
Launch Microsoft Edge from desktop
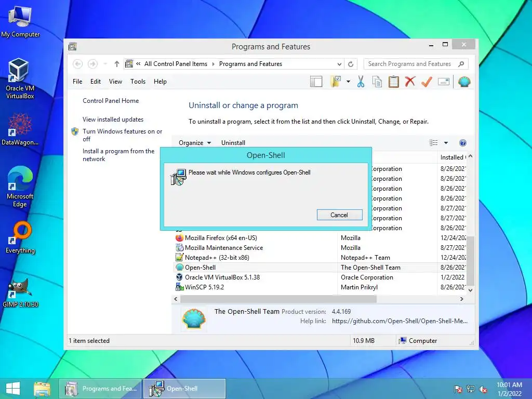point(20,187)
